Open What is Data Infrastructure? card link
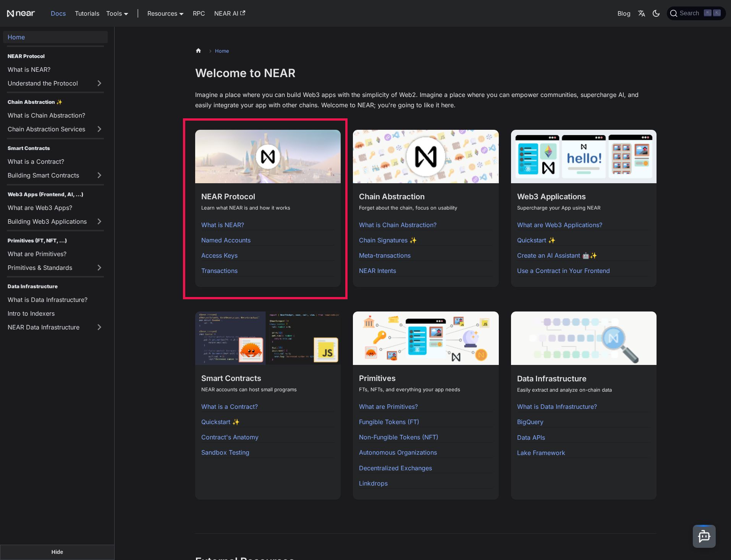 coord(557,407)
